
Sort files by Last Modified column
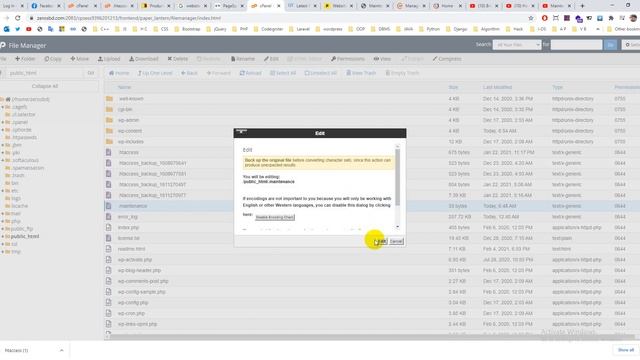click(497, 87)
